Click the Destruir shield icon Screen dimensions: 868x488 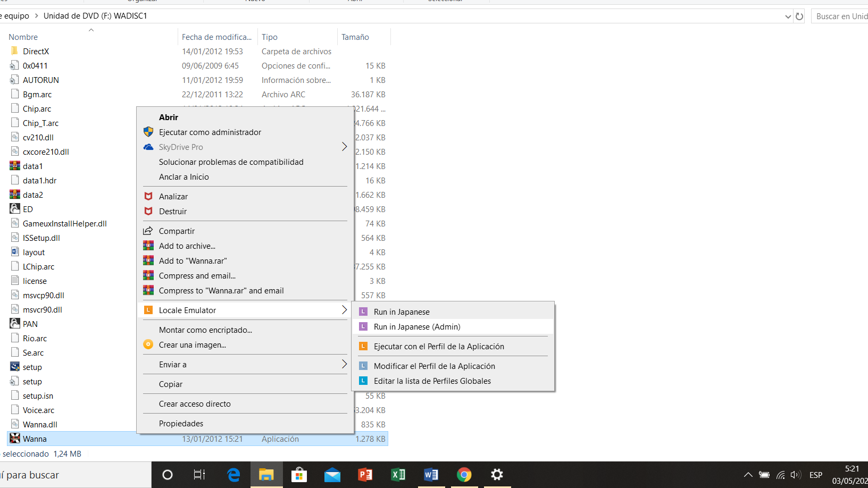coord(148,211)
